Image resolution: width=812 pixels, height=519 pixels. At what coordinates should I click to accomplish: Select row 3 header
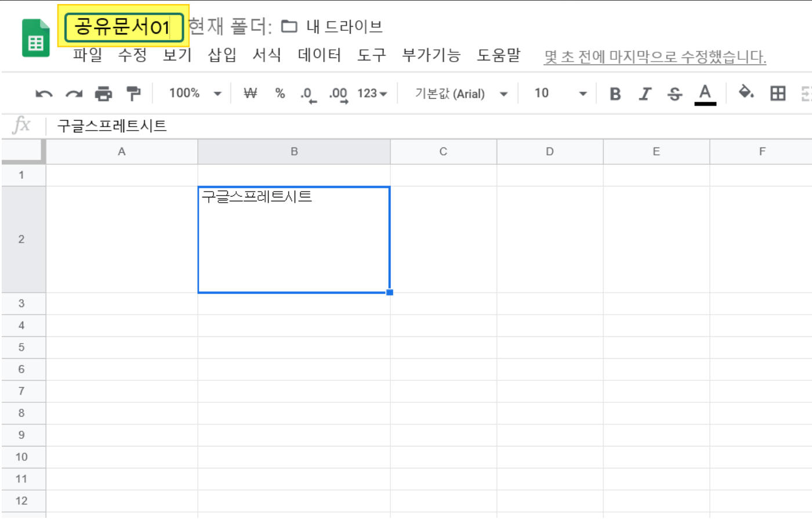(x=22, y=304)
